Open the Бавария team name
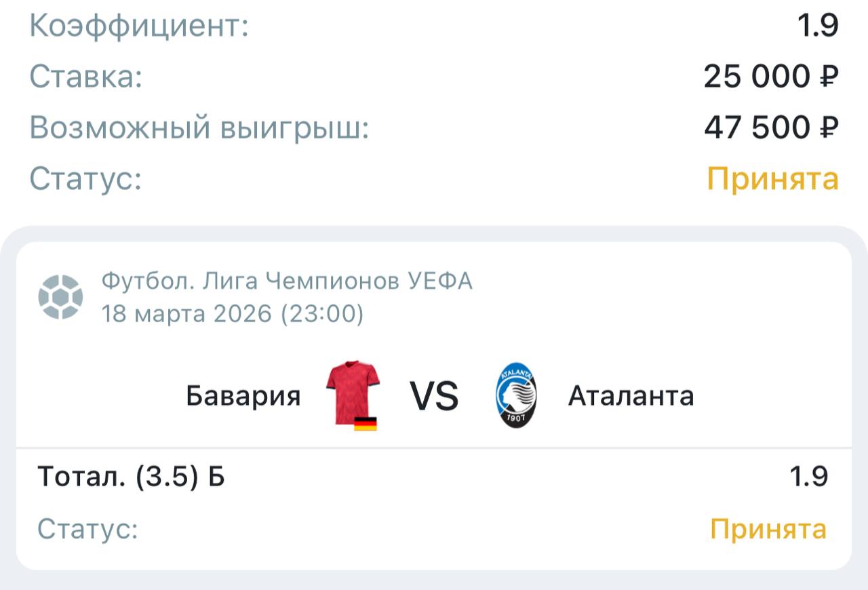Screen dimensions: 868x590 coord(243,396)
